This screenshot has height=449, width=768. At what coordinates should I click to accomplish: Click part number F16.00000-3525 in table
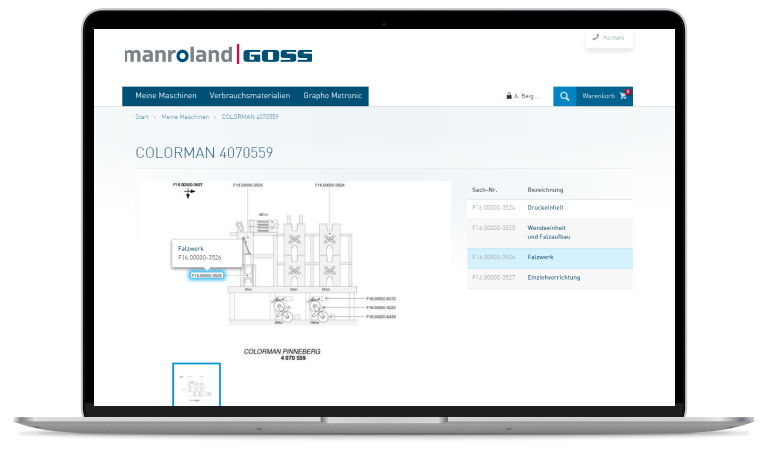pyautogui.click(x=494, y=228)
